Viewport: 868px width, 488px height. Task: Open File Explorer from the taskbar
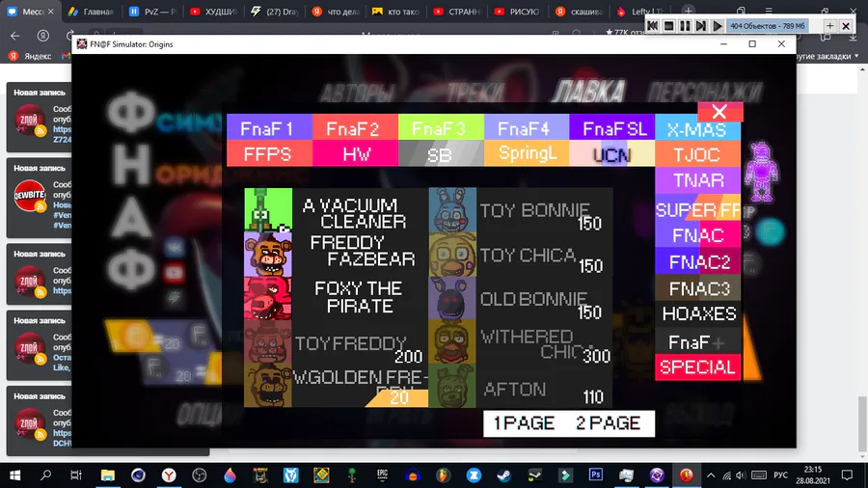pyautogui.click(x=107, y=475)
